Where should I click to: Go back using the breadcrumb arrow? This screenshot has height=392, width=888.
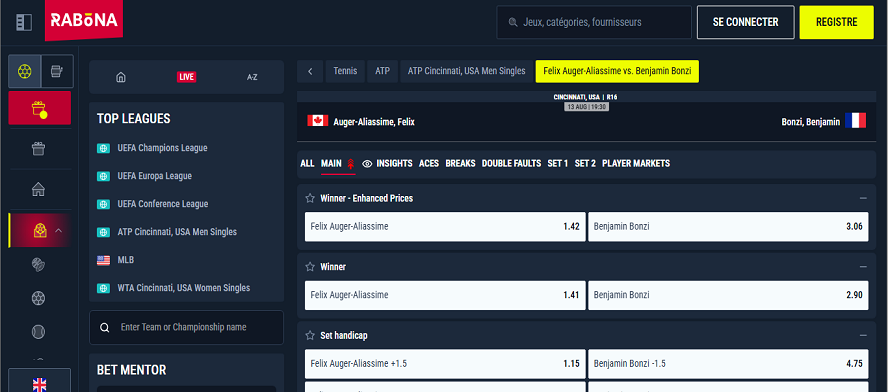point(310,71)
